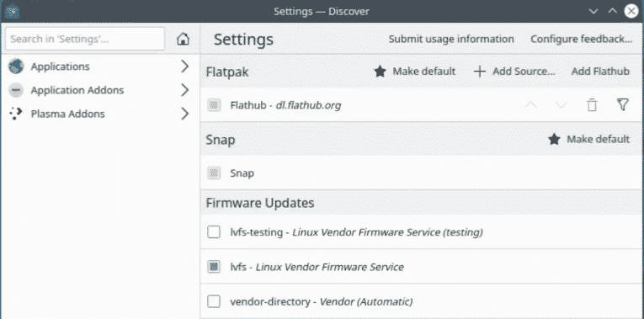Expand the Application Addons chevron
The height and width of the screenshot is (319, 644).
[185, 90]
